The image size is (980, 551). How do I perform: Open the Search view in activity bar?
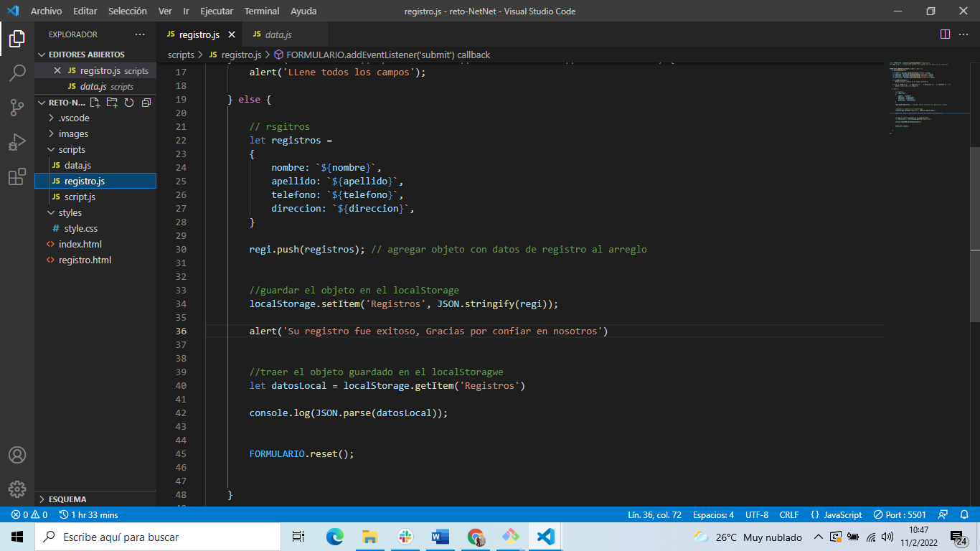tap(17, 72)
